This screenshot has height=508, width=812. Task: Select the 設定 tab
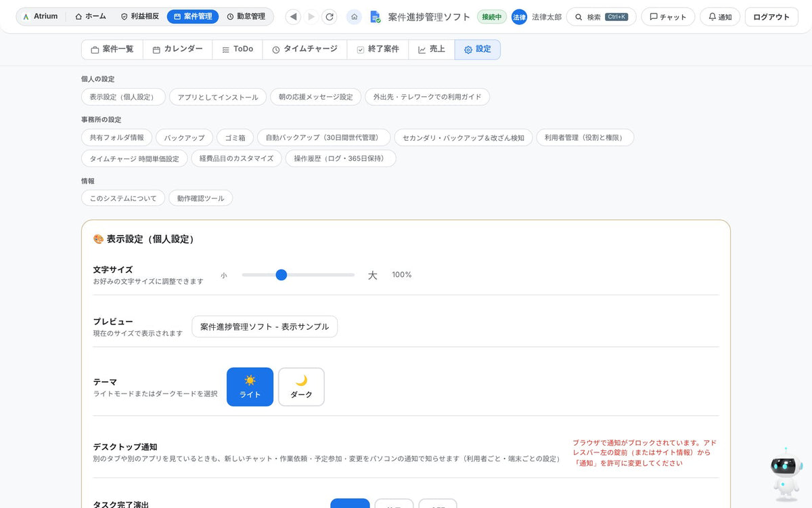(x=478, y=49)
